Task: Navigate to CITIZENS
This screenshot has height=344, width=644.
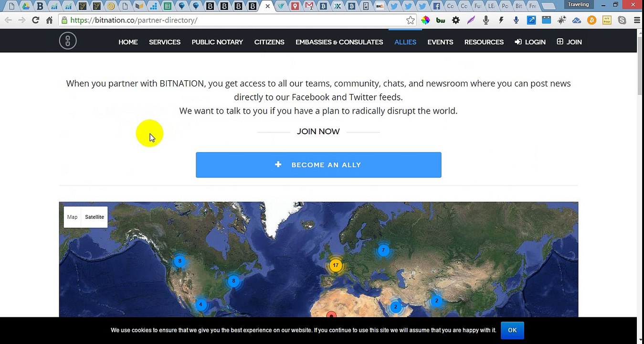Action: (269, 42)
